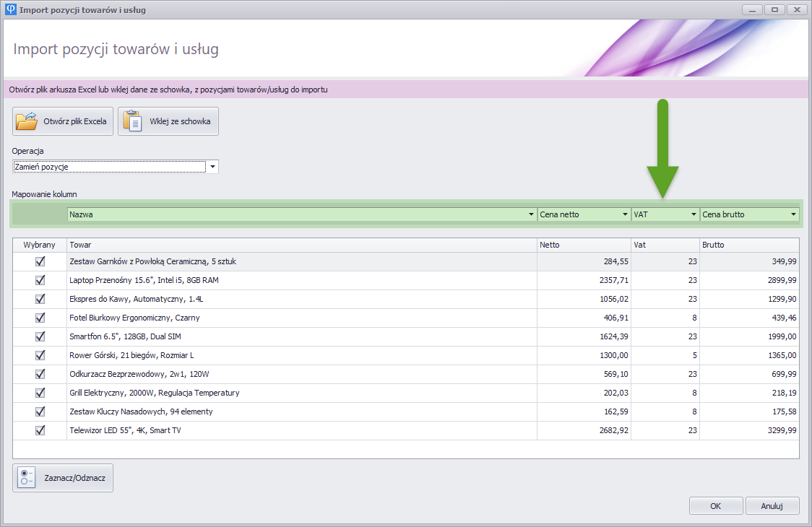This screenshot has height=527, width=812.
Task: Expand the Cena brutto mapping dropdown
Action: (x=793, y=214)
